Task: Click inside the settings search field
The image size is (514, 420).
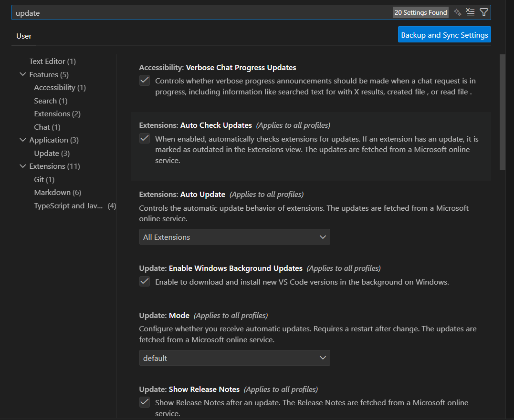Action: tap(191, 12)
